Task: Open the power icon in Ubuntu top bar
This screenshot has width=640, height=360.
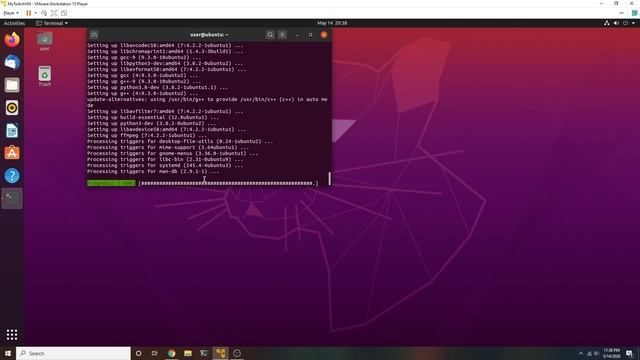Action: tap(625, 23)
